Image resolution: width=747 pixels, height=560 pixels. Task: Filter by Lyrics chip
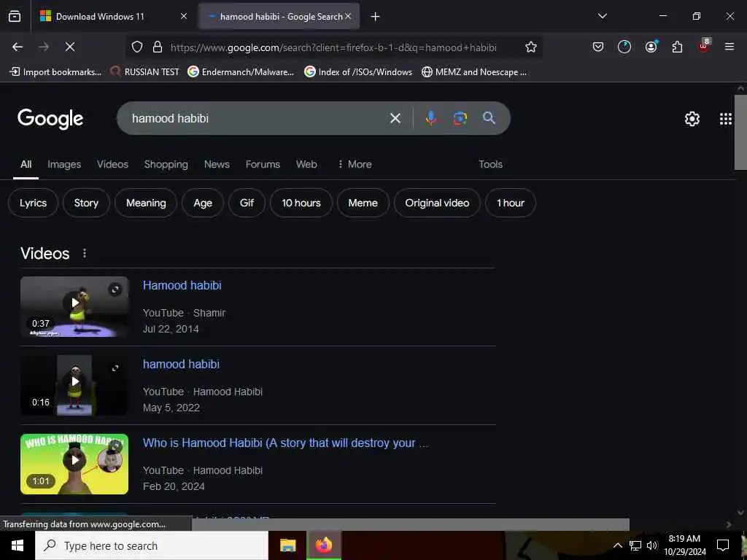[x=33, y=203]
